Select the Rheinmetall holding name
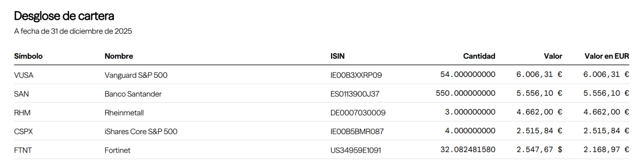644x164 pixels. (124, 113)
